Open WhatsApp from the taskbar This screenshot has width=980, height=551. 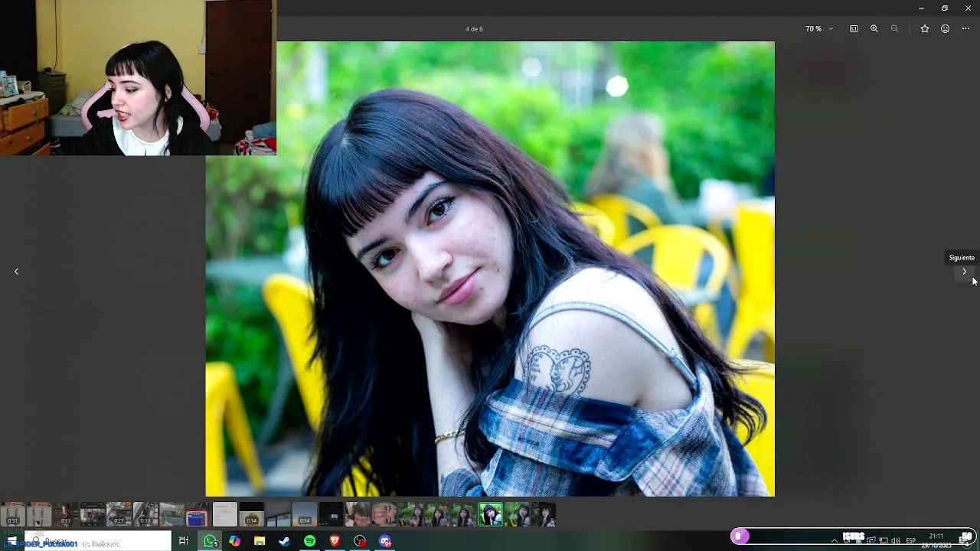tap(210, 541)
